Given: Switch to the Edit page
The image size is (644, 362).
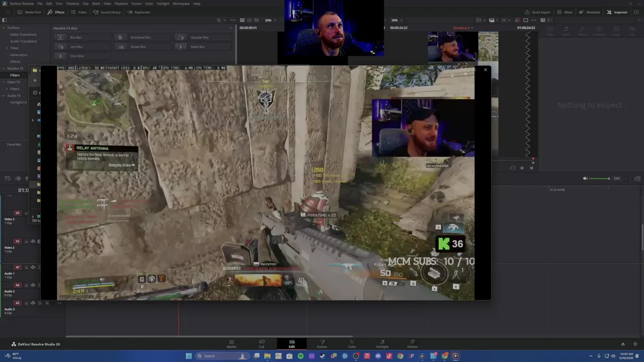Looking at the screenshot, I should (x=292, y=344).
